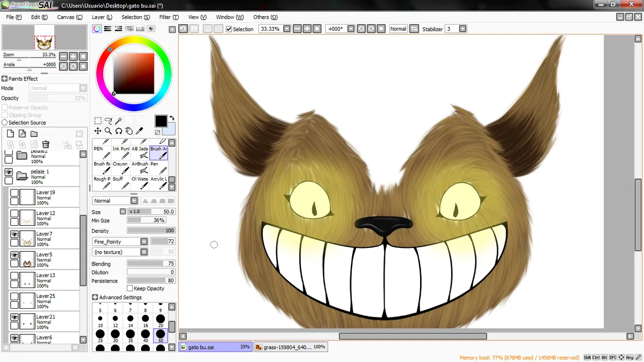Show the color wheel panel

(x=97, y=29)
